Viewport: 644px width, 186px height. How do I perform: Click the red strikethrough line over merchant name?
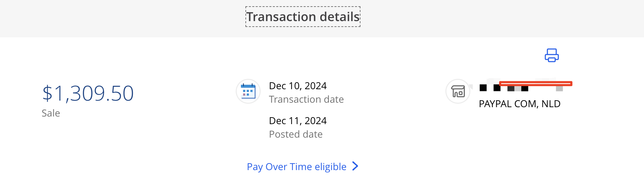tap(536, 83)
